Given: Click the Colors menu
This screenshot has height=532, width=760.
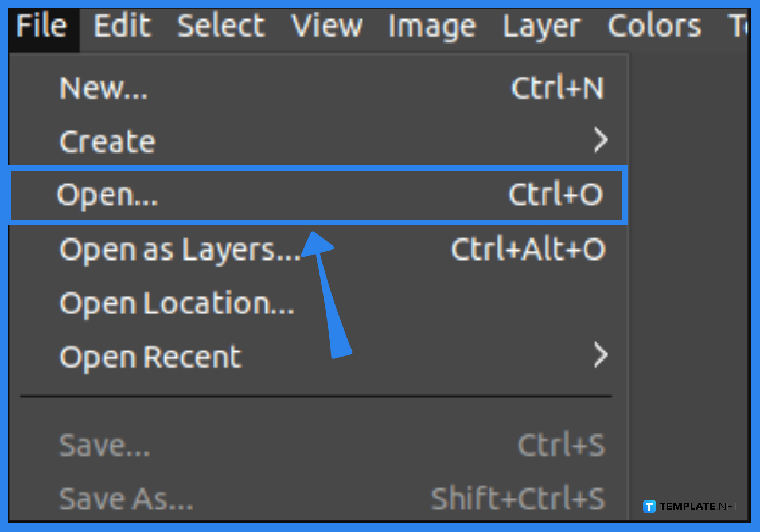Looking at the screenshot, I should point(653,26).
